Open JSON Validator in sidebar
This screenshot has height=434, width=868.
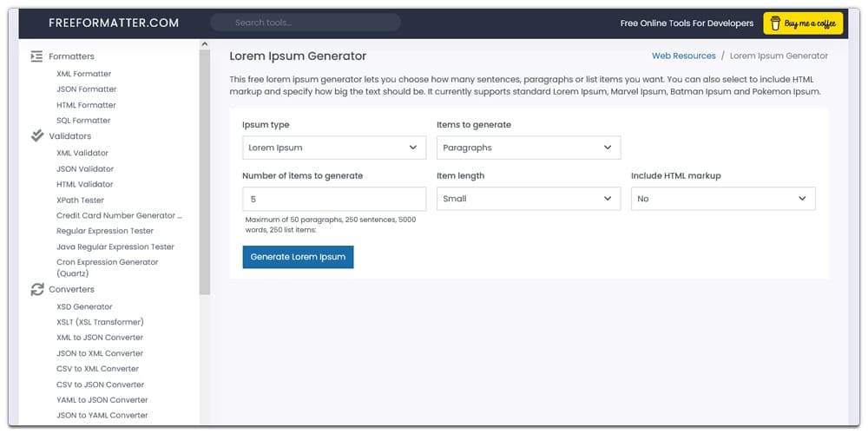[x=85, y=169]
